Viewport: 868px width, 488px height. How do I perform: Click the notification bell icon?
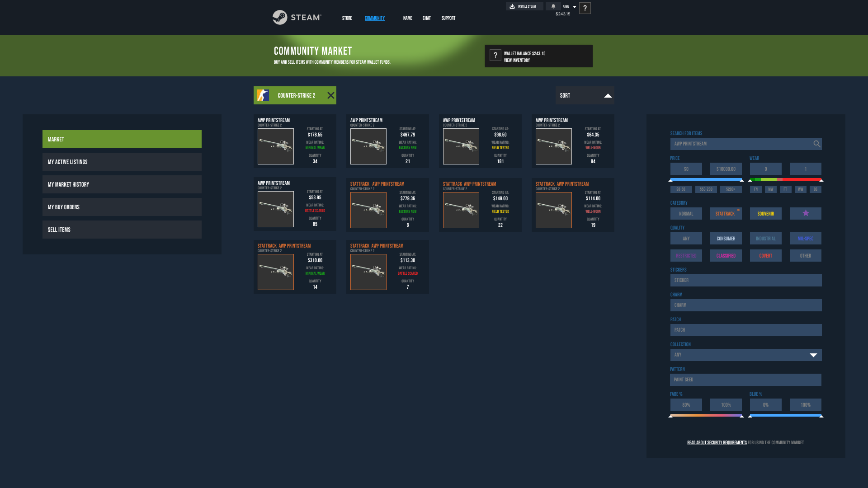coord(553,6)
